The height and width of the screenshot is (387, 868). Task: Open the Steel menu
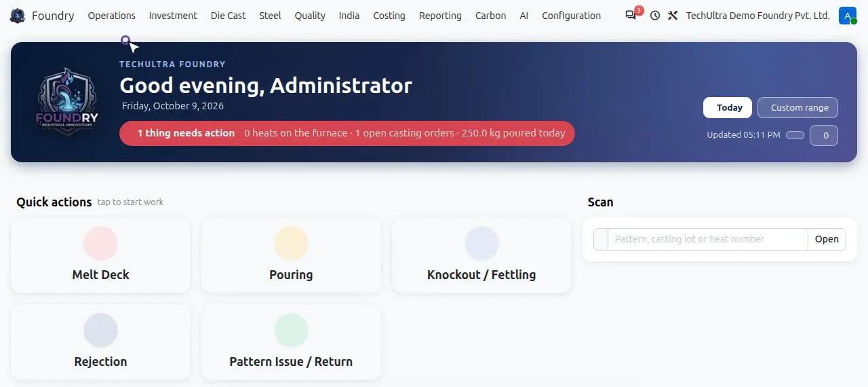270,15
